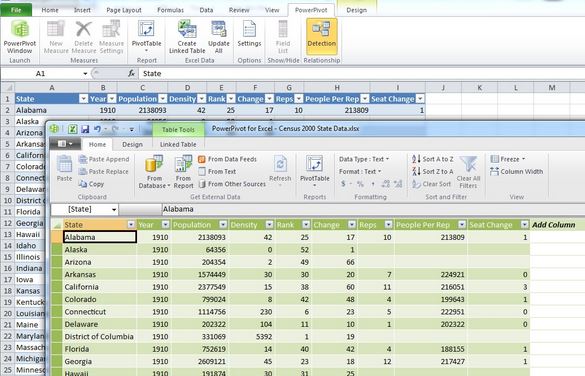The height and width of the screenshot is (376, 585).
Task: Click the fx insert function icon
Action: 131,73
